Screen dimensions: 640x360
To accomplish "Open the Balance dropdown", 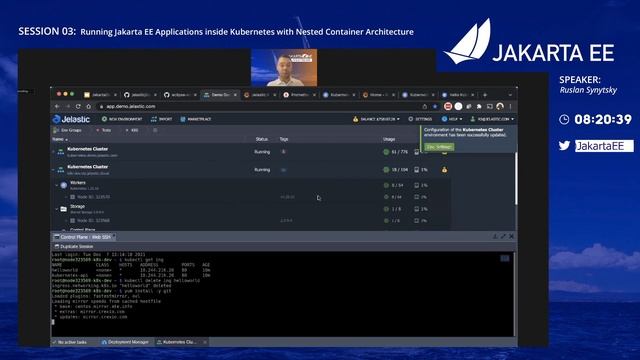I will 376,119.
